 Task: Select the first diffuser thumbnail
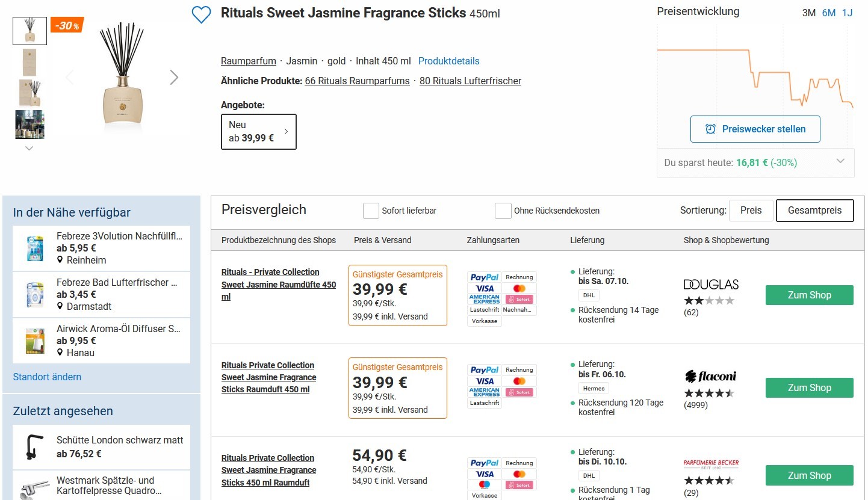29,31
